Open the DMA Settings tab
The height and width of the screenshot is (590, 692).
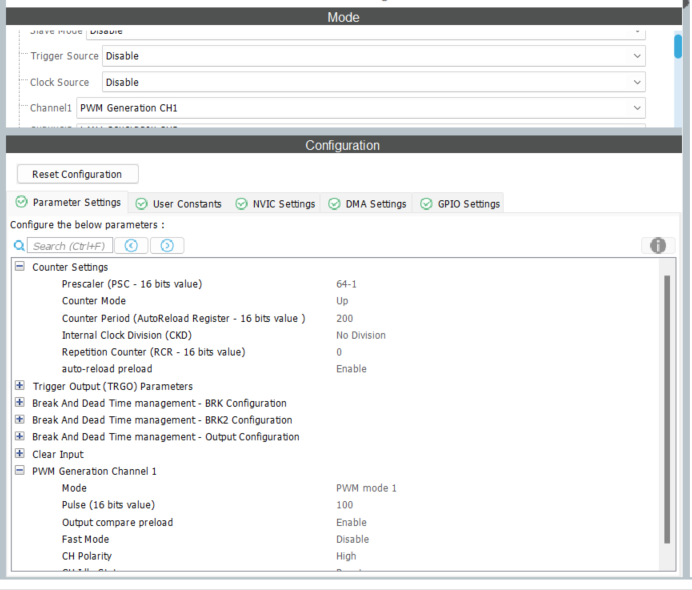coord(367,204)
